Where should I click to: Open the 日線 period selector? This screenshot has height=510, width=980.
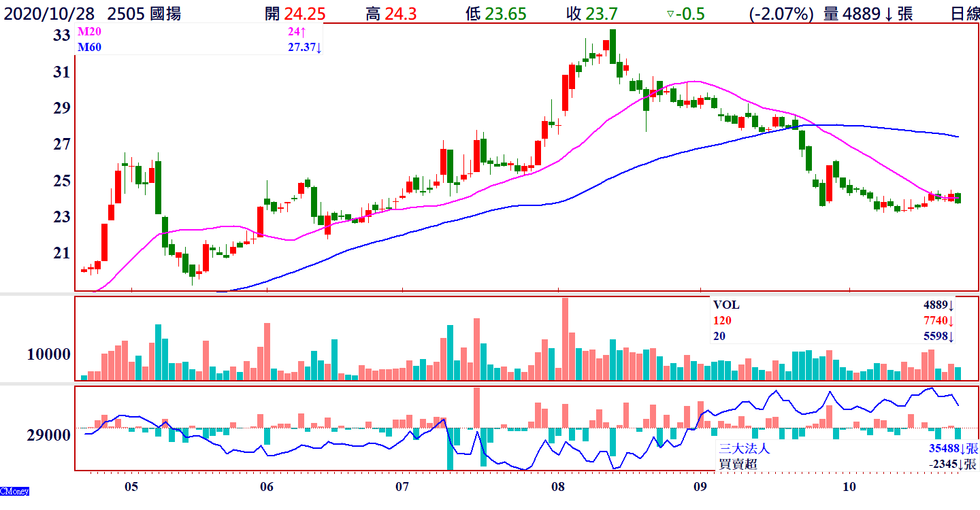point(964,14)
